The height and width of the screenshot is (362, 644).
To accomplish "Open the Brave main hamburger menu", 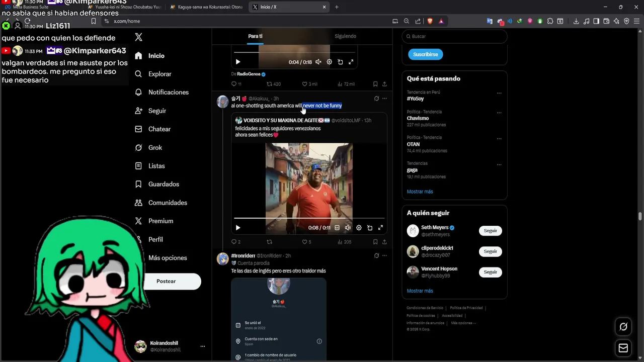I will coord(636,21).
